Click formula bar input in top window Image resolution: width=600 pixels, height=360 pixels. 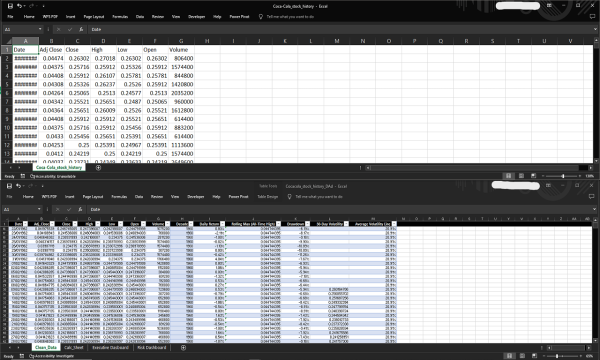point(341,29)
